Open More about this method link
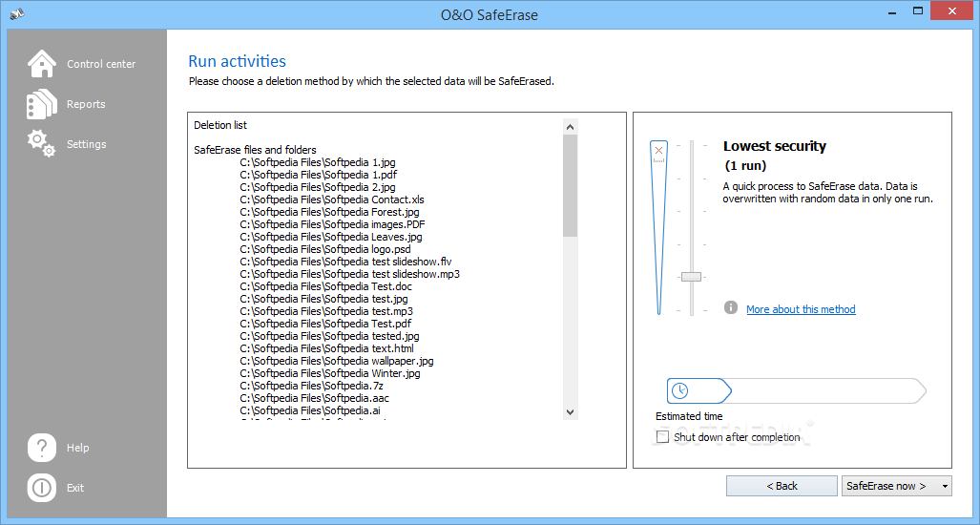This screenshot has width=980, height=525. (x=801, y=308)
